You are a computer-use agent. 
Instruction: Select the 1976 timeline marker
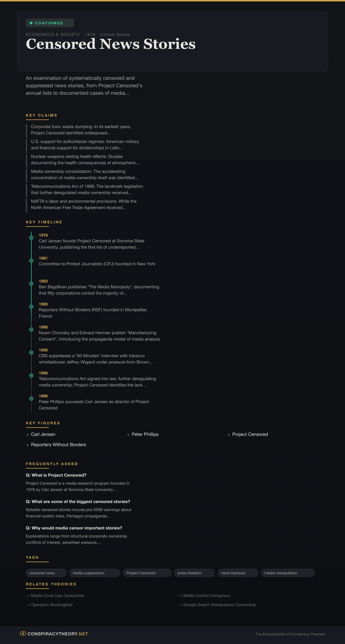tap(31, 238)
